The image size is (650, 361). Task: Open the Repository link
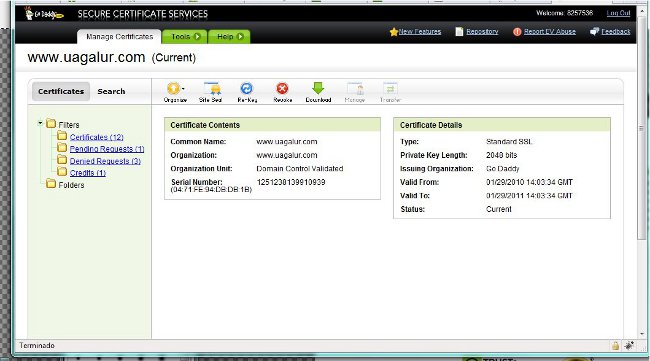482,31
